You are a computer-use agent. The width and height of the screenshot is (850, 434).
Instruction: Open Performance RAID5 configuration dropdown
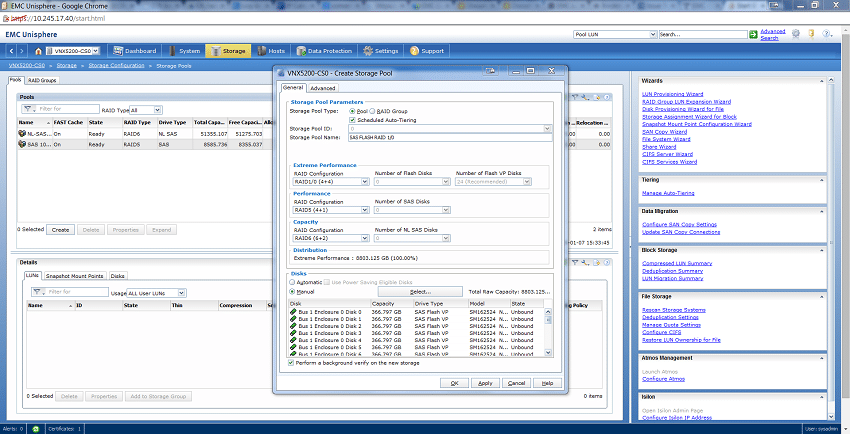(x=331, y=210)
